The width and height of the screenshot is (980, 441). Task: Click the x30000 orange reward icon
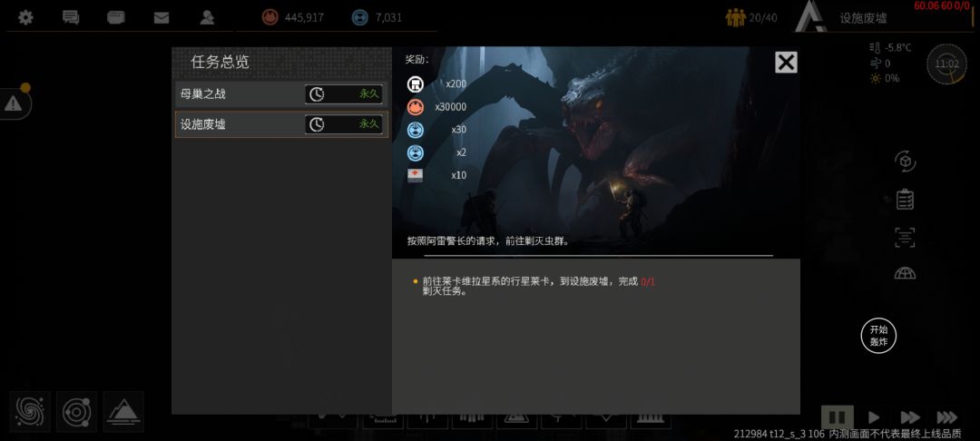(415, 107)
